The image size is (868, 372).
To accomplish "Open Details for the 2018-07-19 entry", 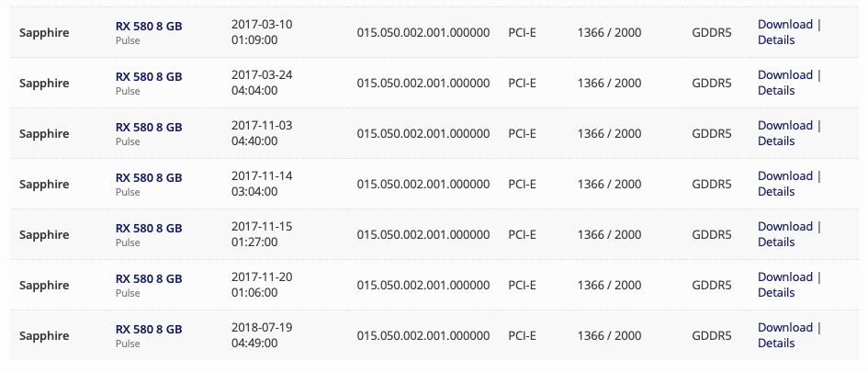I will [776, 344].
